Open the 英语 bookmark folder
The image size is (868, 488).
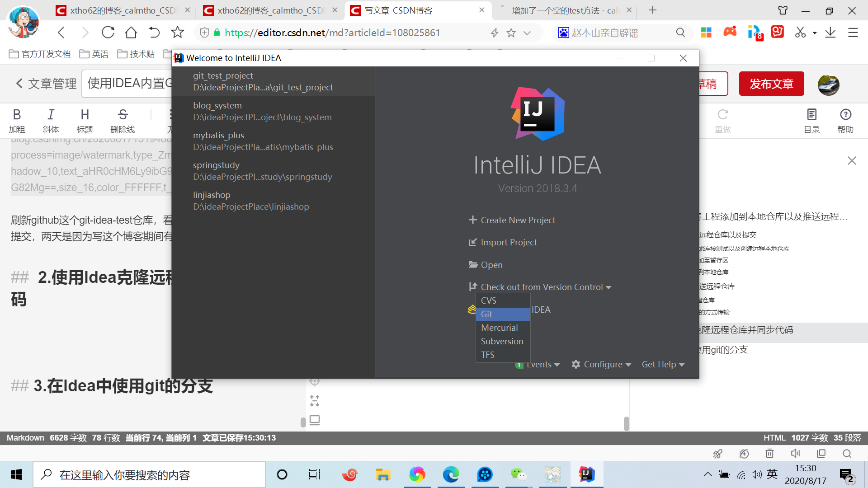point(94,54)
